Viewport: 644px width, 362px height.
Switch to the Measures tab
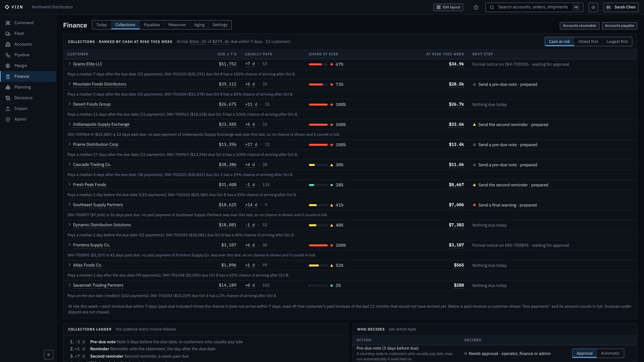177,25
